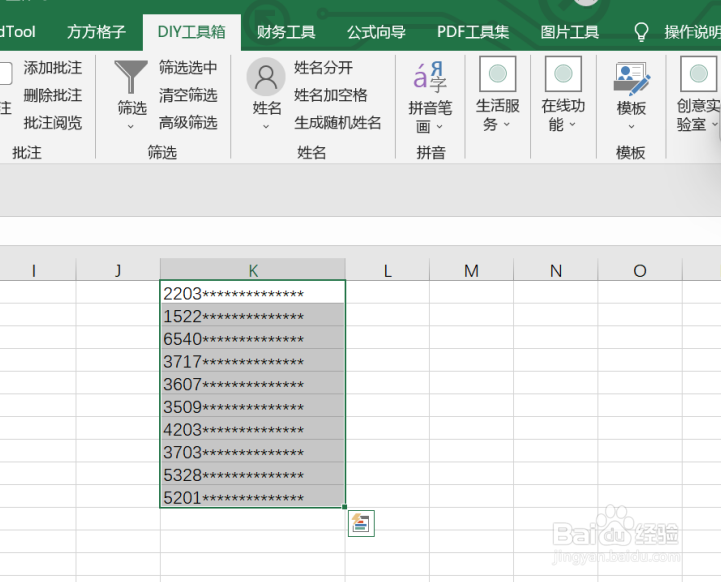Click 添加批注 button
This screenshot has width=721, height=582.
[53, 68]
